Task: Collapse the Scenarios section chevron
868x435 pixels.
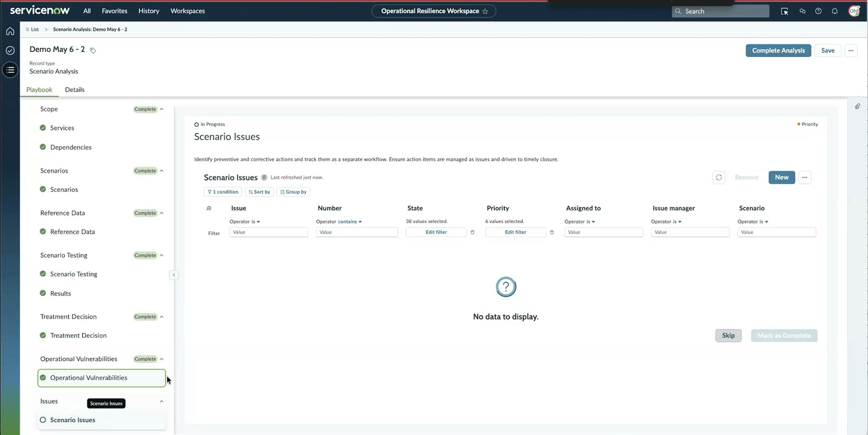Action: tap(162, 171)
